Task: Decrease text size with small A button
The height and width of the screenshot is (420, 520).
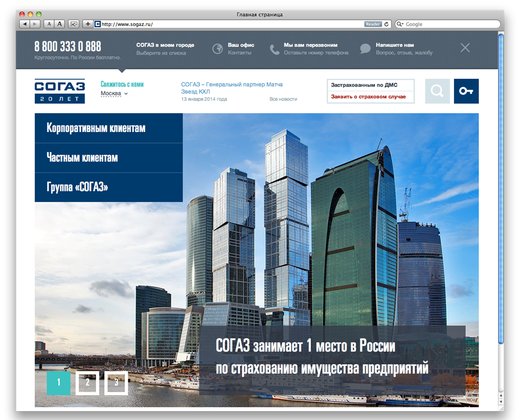Action: click(49, 24)
